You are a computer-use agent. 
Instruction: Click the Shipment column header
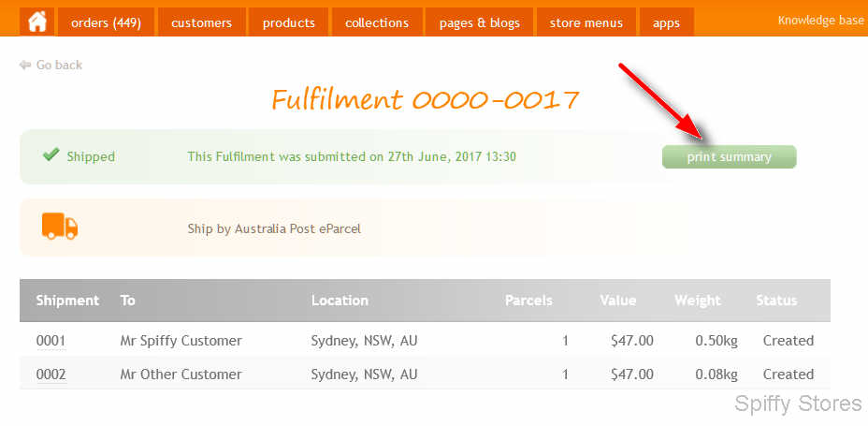click(67, 301)
